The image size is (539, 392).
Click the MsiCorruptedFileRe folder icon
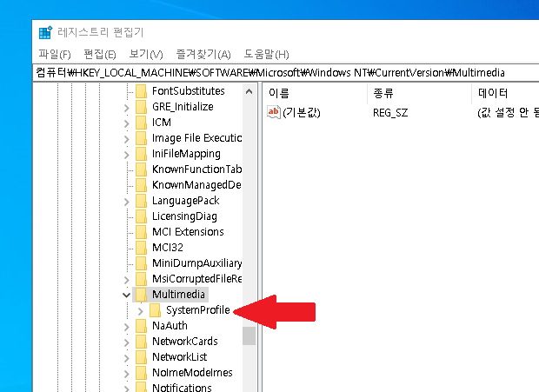coord(142,279)
